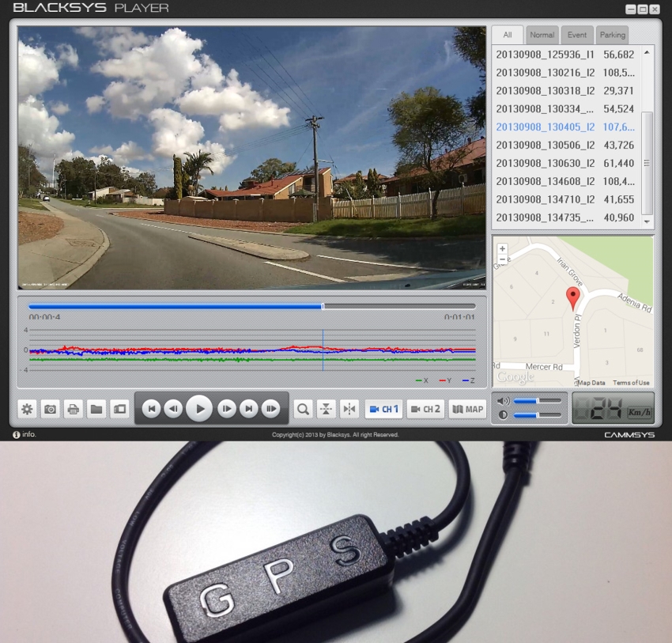Minimize the Blacksys Player window
The height and width of the screenshot is (643, 672).
point(630,9)
